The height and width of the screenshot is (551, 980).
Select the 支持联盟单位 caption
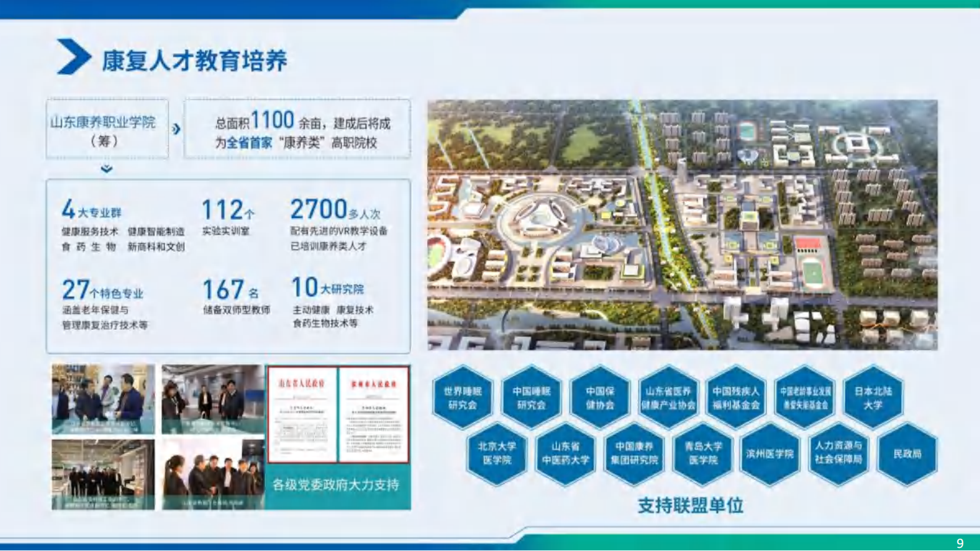690,506
